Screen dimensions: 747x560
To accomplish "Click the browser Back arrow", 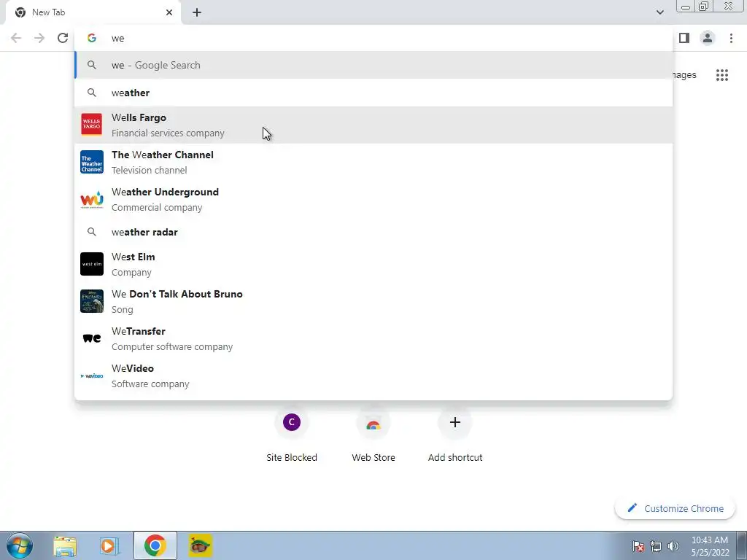I will [x=16, y=38].
